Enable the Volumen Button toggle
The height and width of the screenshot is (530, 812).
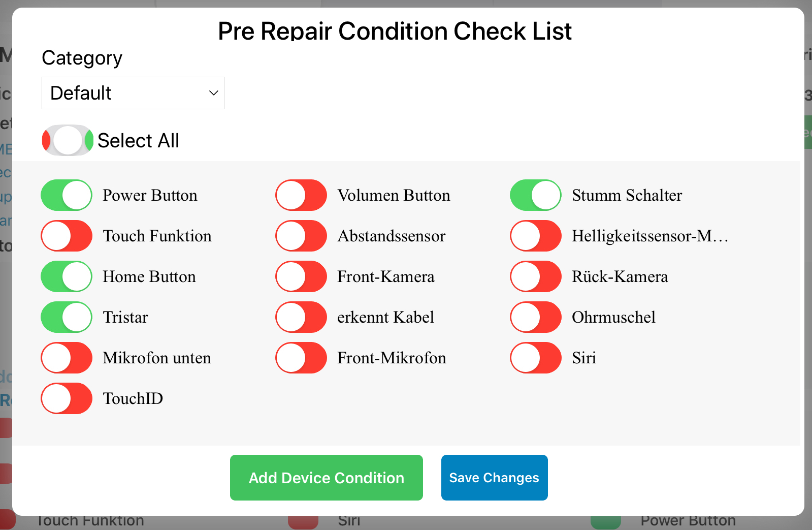pos(301,195)
